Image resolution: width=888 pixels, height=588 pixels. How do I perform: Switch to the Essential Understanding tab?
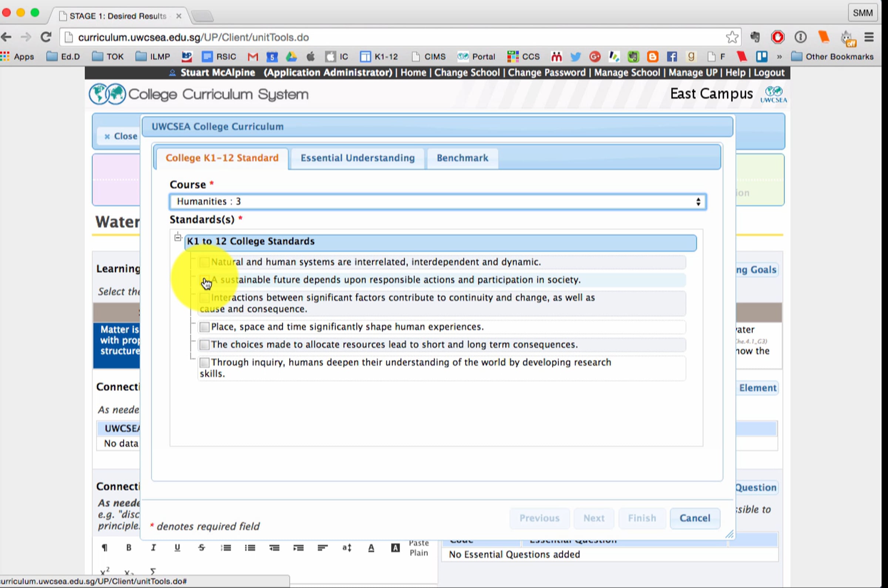click(357, 158)
